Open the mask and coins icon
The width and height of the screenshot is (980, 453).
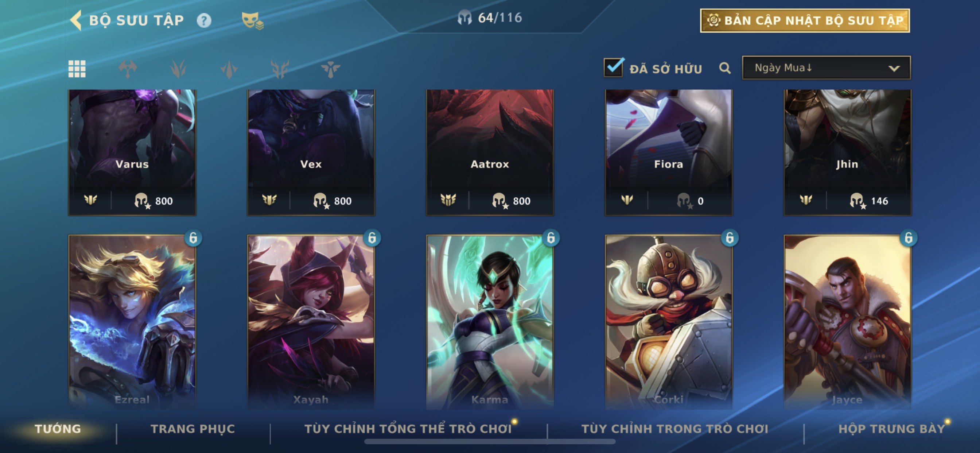click(x=253, y=20)
